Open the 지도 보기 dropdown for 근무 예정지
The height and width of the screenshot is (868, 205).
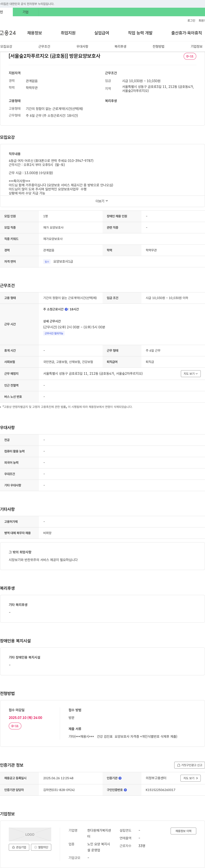[x=190, y=373]
